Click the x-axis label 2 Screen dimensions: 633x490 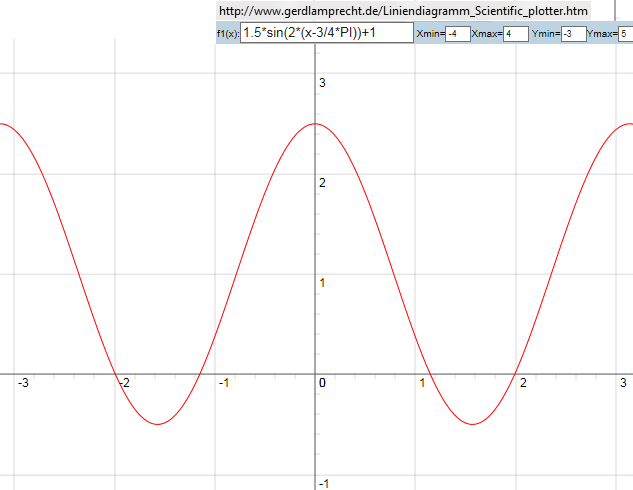(x=522, y=383)
